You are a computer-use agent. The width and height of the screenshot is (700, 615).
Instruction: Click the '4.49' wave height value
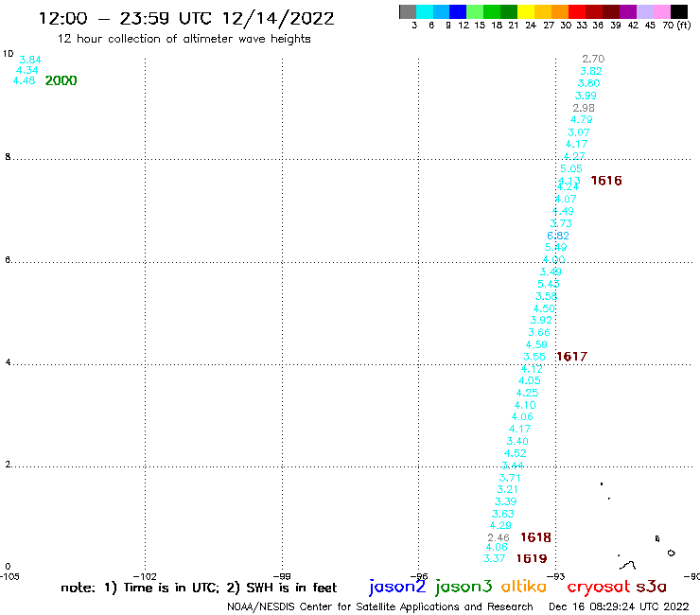click(x=563, y=211)
